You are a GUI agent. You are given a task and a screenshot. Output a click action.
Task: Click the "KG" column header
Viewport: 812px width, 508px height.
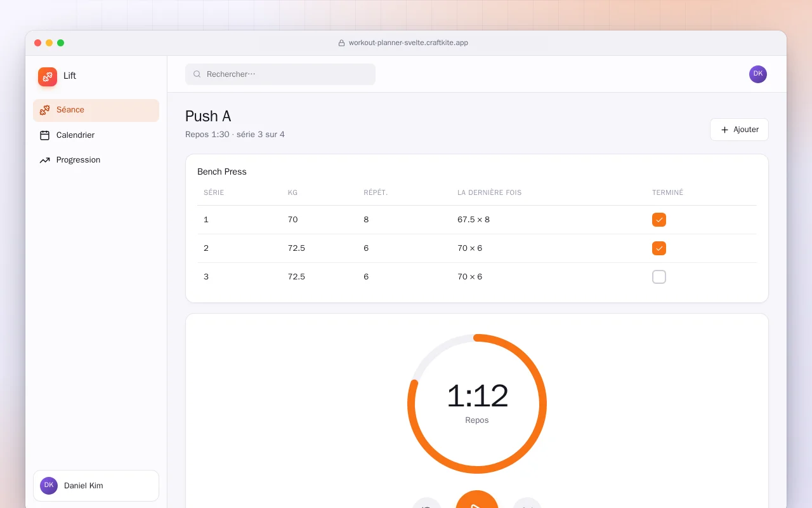(x=292, y=192)
